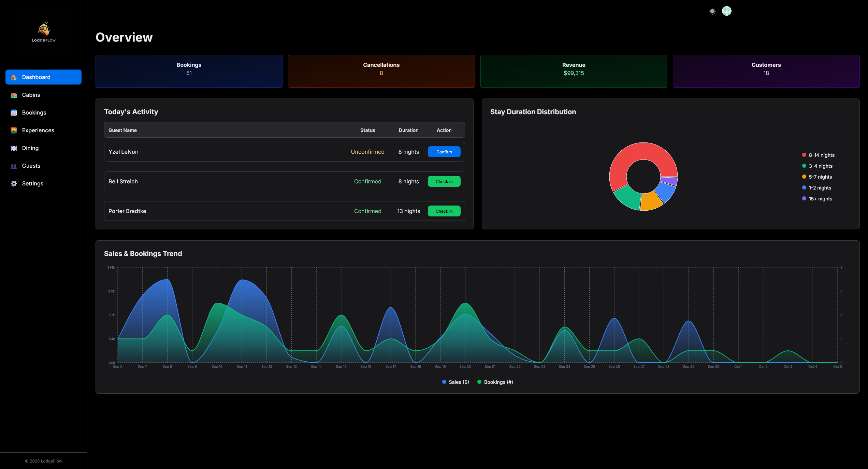Toggle 15+ nights legend swatch
Viewport: 868px width, 469px height.
click(804, 198)
